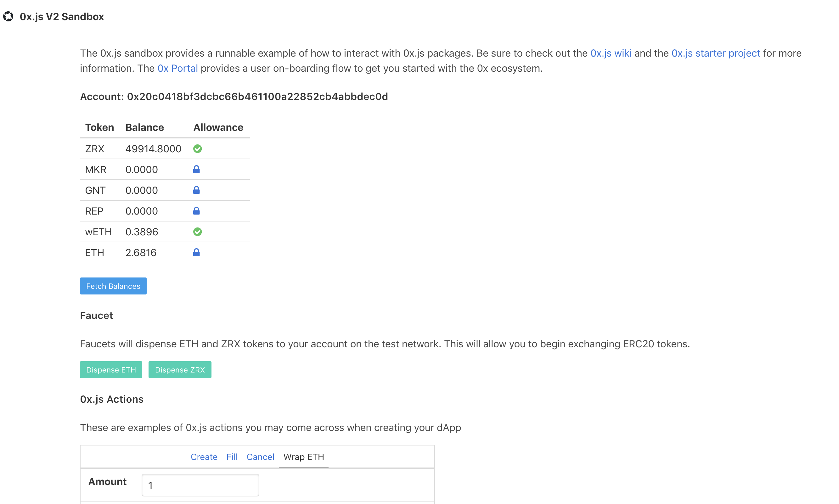Click inside the Amount input field

(x=200, y=485)
